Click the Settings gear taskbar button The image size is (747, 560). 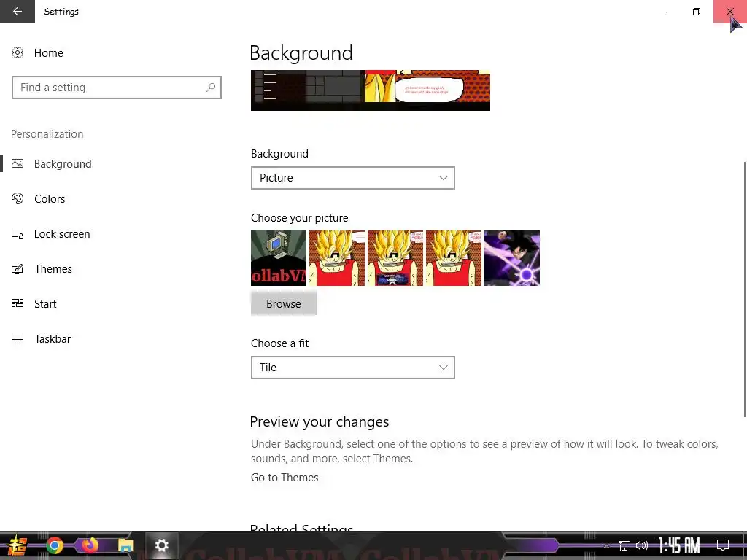[x=161, y=545]
